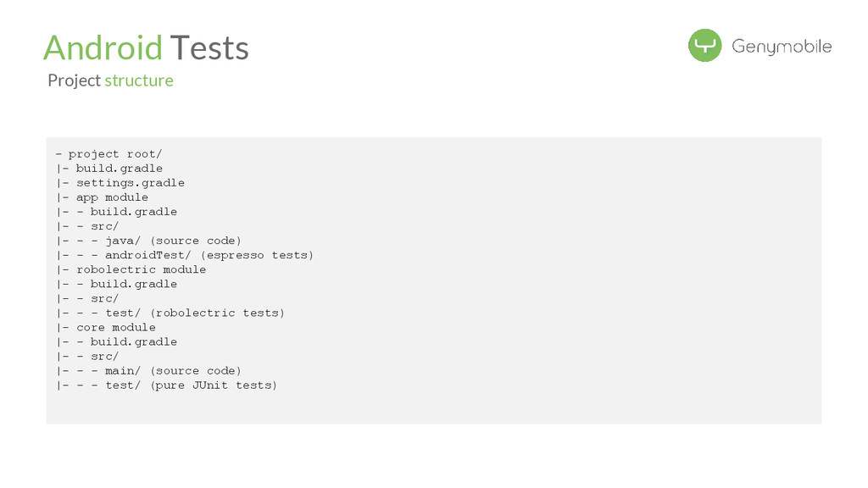Screen dimensions: 868x488
Task: Click build.gradle directly under project root
Action: (x=120, y=169)
